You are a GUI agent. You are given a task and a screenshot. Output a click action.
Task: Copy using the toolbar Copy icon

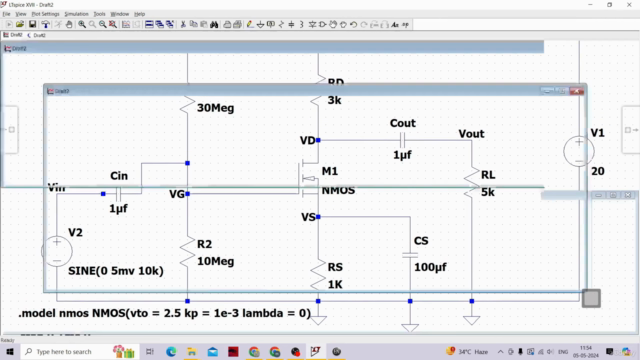[193, 24]
